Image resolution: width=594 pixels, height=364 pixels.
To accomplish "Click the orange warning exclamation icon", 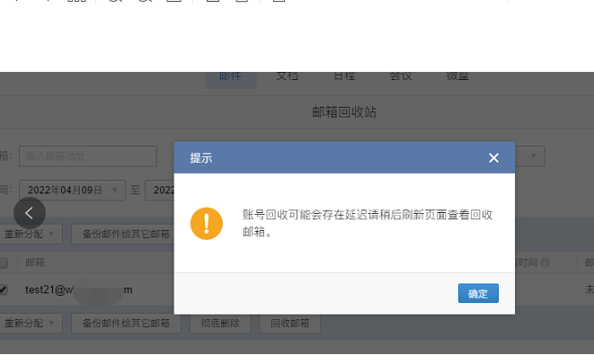I will pyautogui.click(x=206, y=223).
